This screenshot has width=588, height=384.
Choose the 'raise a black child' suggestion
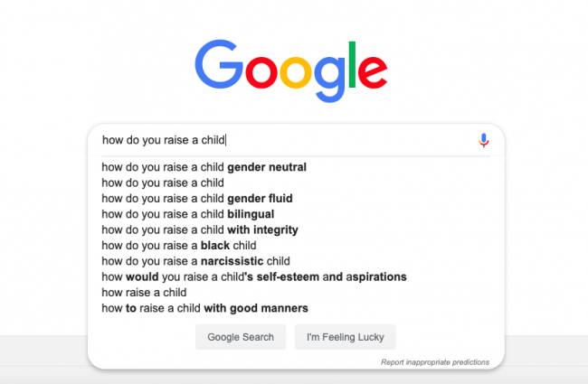179,245
